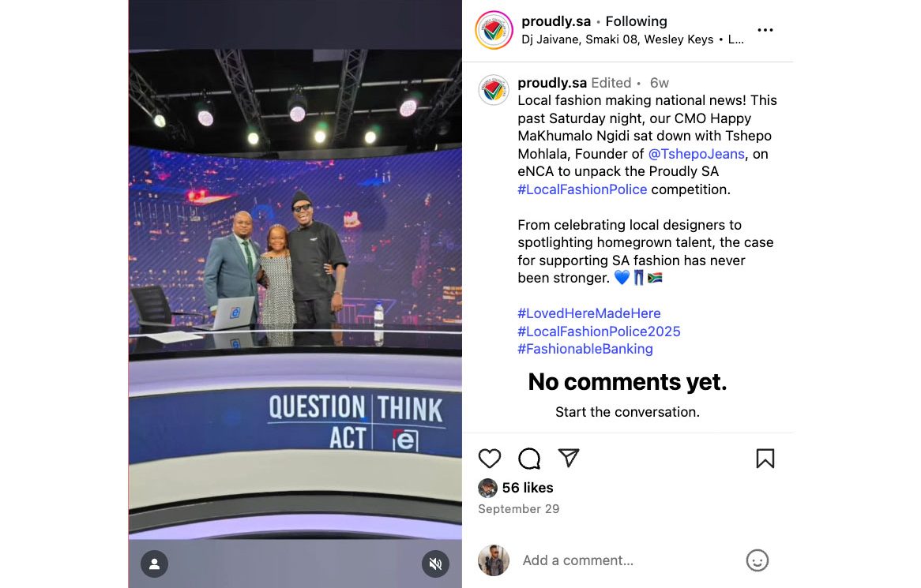This screenshot has height=588, width=921.
Task: Open the #LovedHereMadeHere hashtag
Action: [x=589, y=313]
